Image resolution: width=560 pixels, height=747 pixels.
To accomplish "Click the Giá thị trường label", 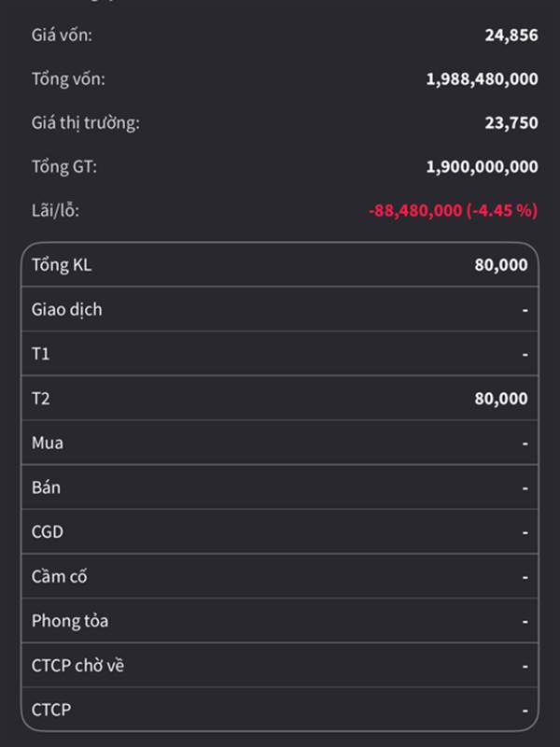I will click(85, 123).
